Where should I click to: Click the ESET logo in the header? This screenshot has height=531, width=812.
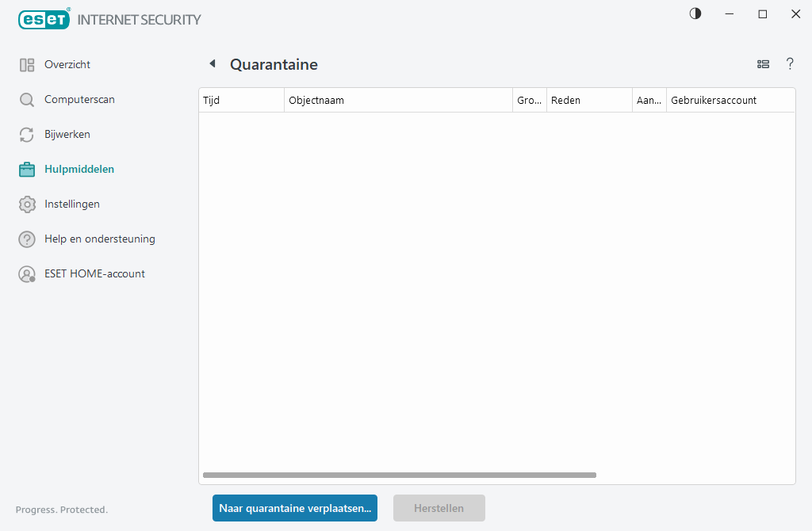click(44, 19)
